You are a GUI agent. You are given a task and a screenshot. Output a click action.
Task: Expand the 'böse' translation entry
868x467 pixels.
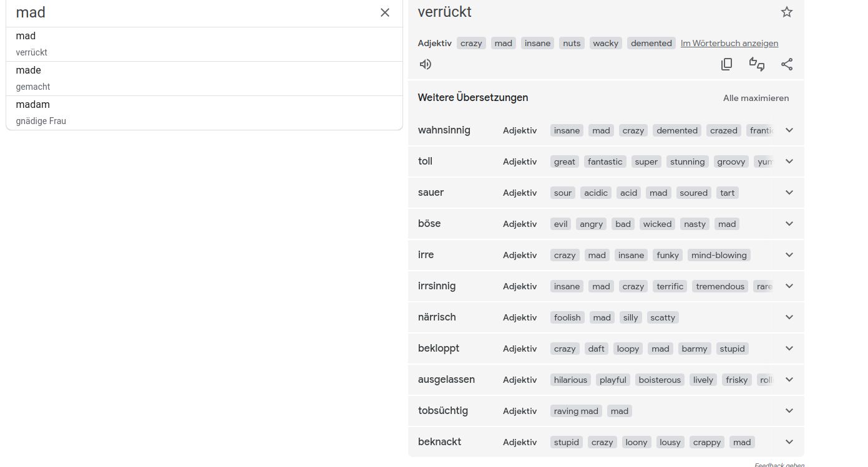point(789,224)
